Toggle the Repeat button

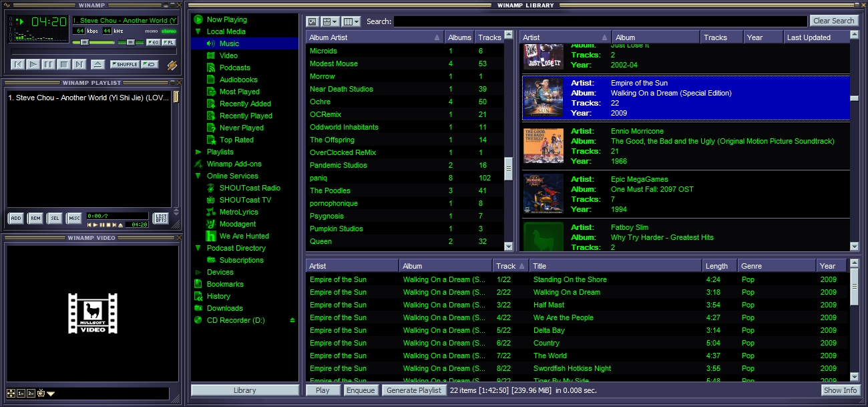150,64
